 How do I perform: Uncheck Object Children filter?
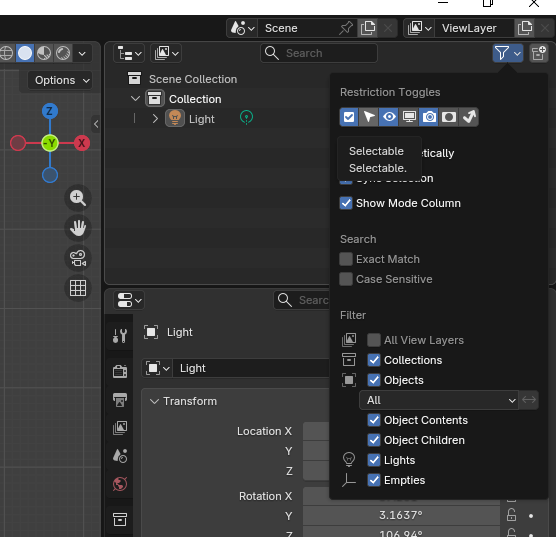coord(374,440)
